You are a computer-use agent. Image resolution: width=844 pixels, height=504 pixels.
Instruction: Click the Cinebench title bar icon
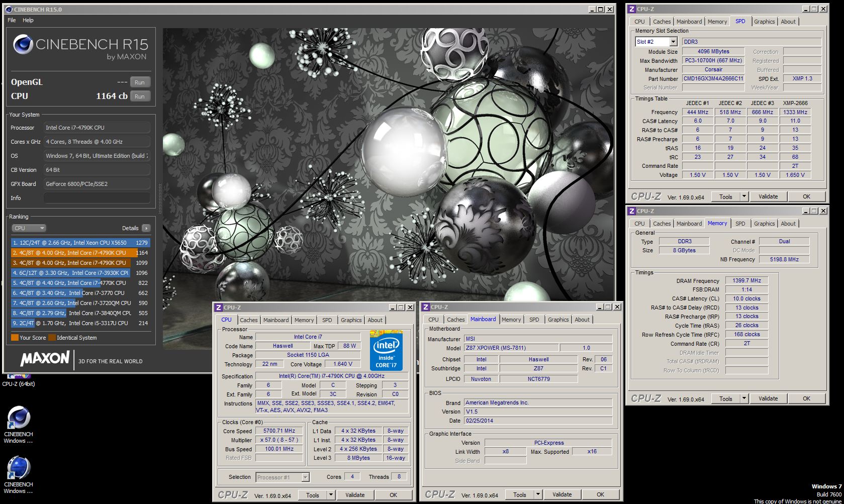[x=9, y=10]
